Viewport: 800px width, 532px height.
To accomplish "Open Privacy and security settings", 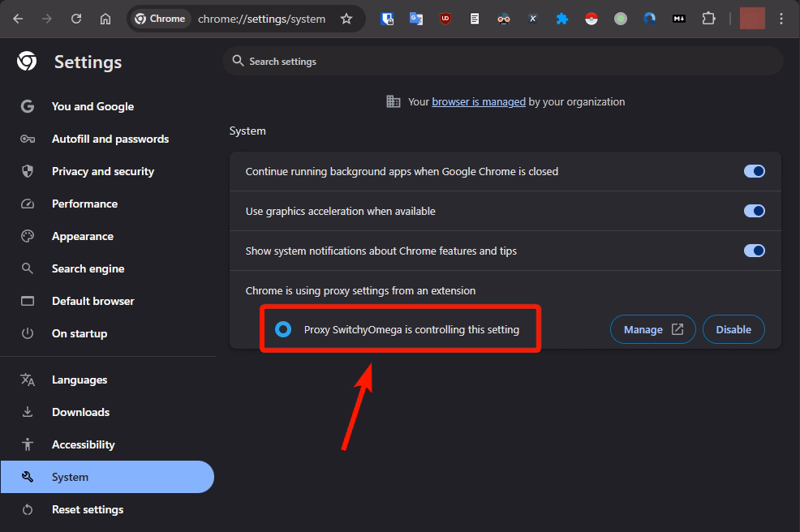I will [107, 171].
